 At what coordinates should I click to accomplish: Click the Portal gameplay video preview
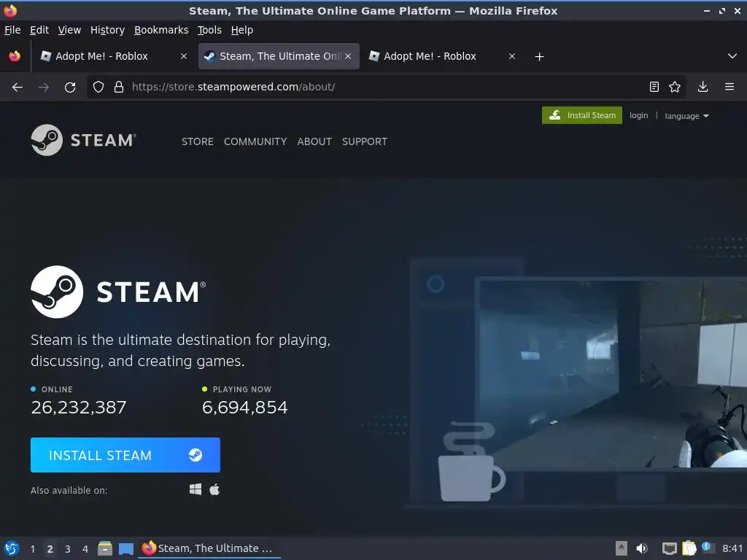point(613,374)
